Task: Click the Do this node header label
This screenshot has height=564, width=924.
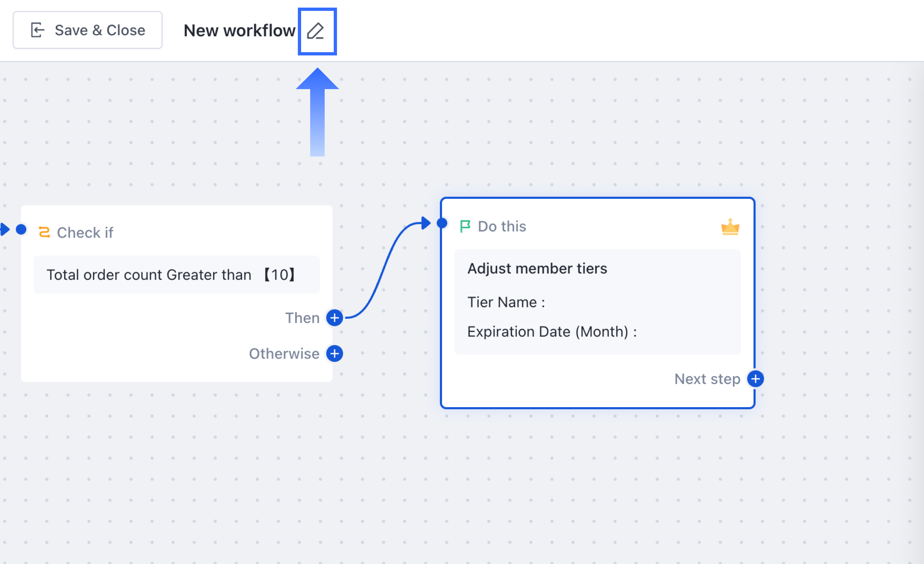Action: [502, 226]
